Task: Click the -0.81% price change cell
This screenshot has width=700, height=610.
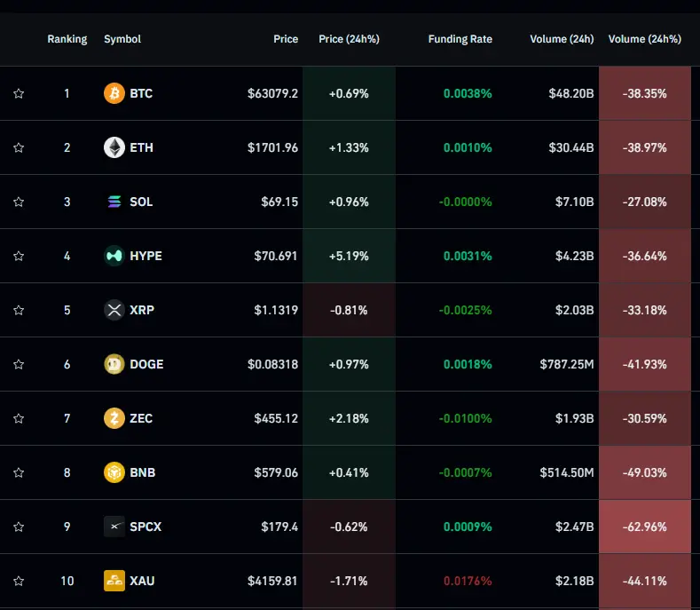Action: point(349,310)
